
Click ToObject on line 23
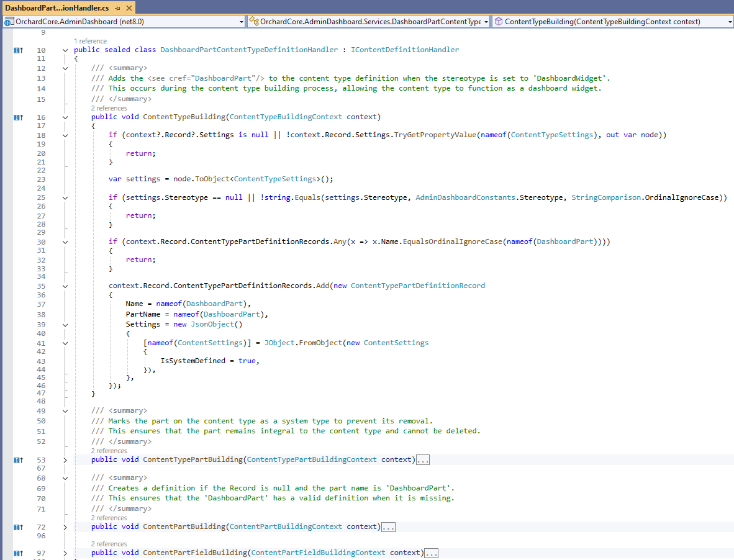212,179
